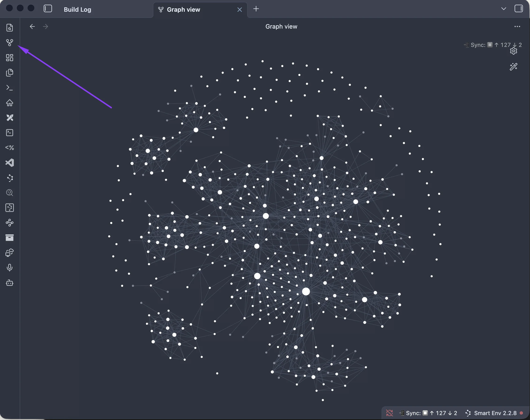This screenshot has width=530, height=420.
Task: Toggle the left sidebar
Action: click(x=48, y=9)
